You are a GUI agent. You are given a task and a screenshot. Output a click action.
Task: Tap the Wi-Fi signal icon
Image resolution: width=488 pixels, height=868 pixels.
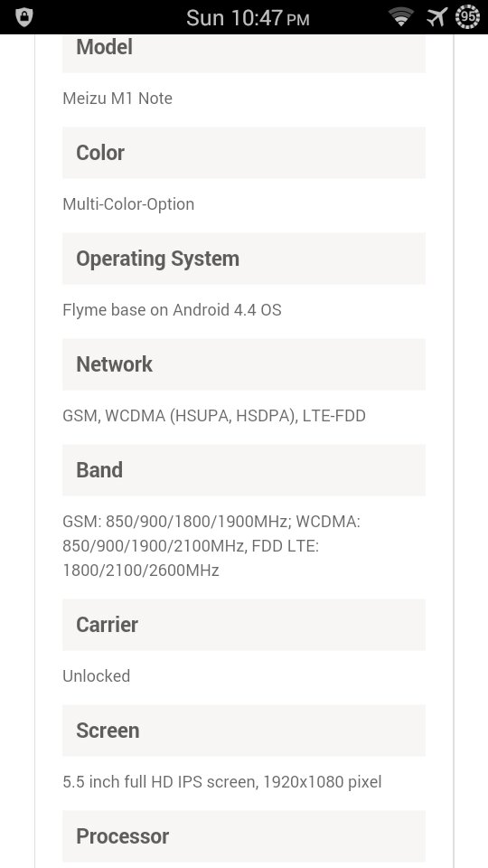pos(401,17)
